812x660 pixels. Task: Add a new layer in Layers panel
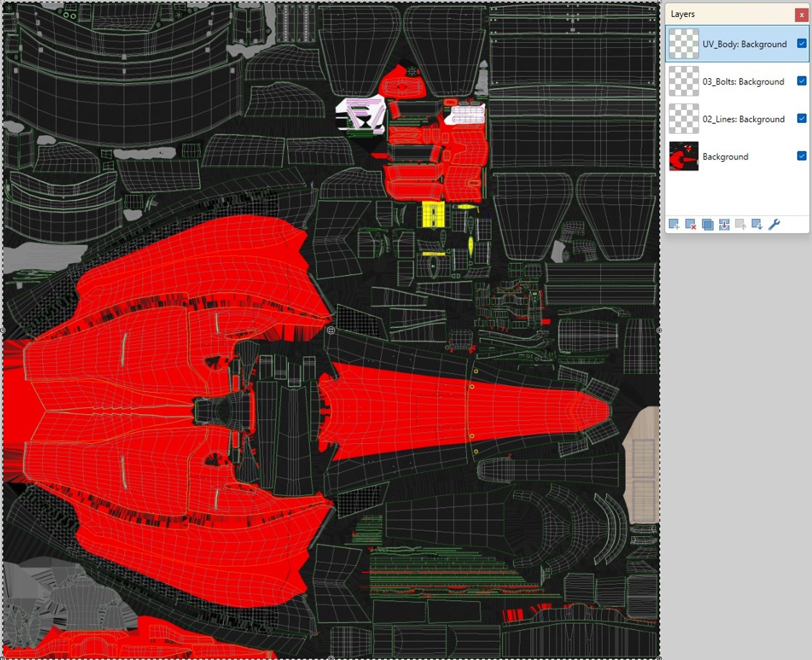(674, 224)
